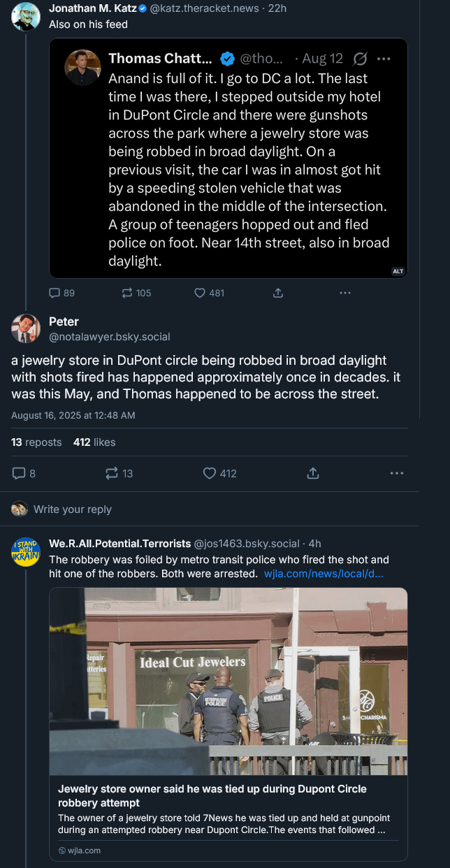Image resolution: width=450 pixels, height=868 pixels.
Task: View the 412 likes list
Action: click(94, 442)
